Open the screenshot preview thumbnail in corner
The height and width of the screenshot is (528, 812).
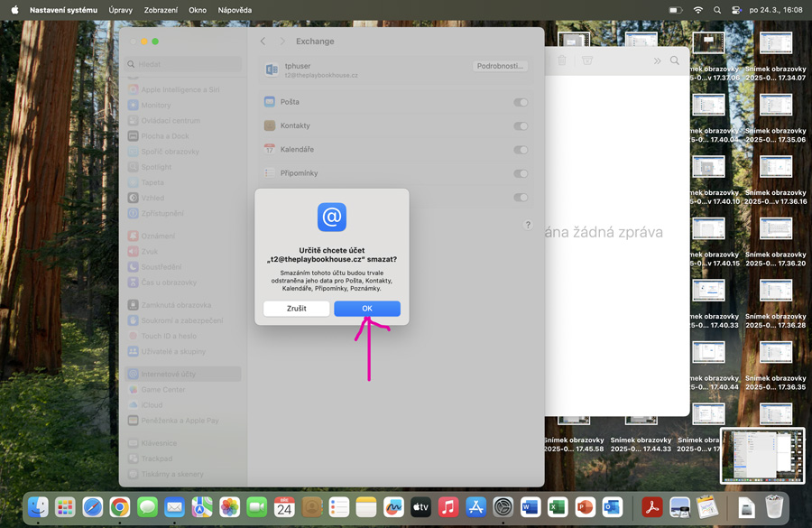click(x=762, y=456)
